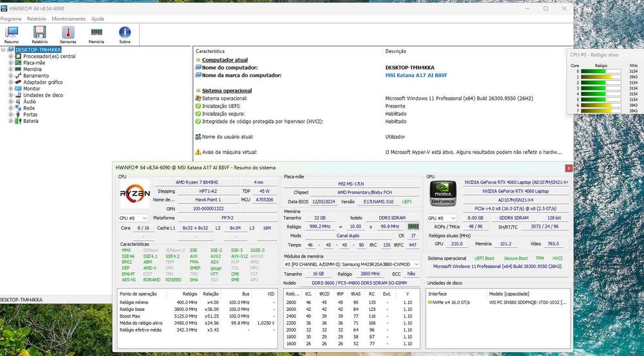This screenshot has width=644, height=356.
Task: Click the AVX-512 feature label
Action: coord(240,256)
